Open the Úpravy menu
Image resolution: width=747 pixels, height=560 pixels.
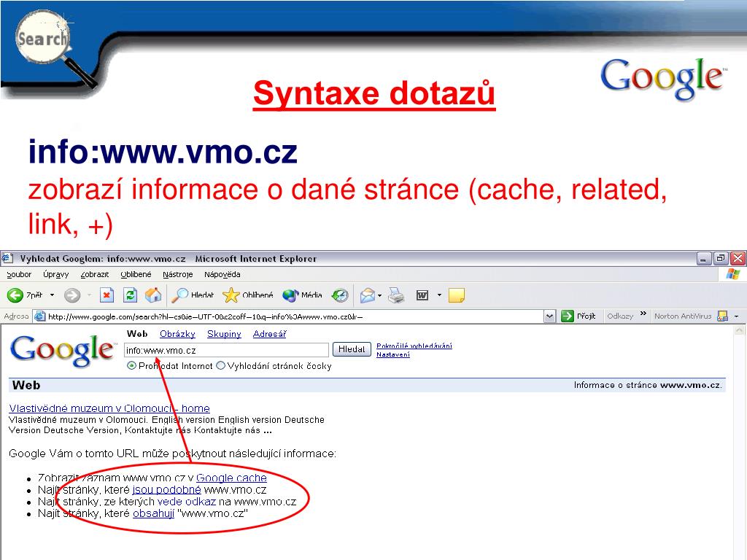(x=55, y=274)
